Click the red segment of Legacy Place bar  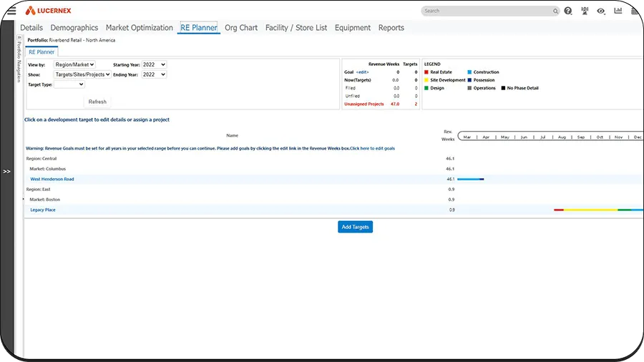[x=559, y=210]
